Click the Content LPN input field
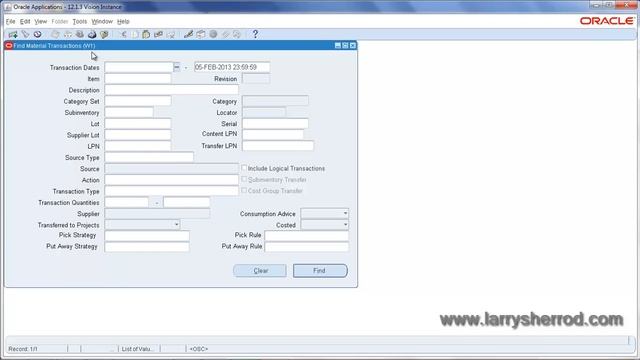This screenshot has height=360, width=640. coord(273,134)
